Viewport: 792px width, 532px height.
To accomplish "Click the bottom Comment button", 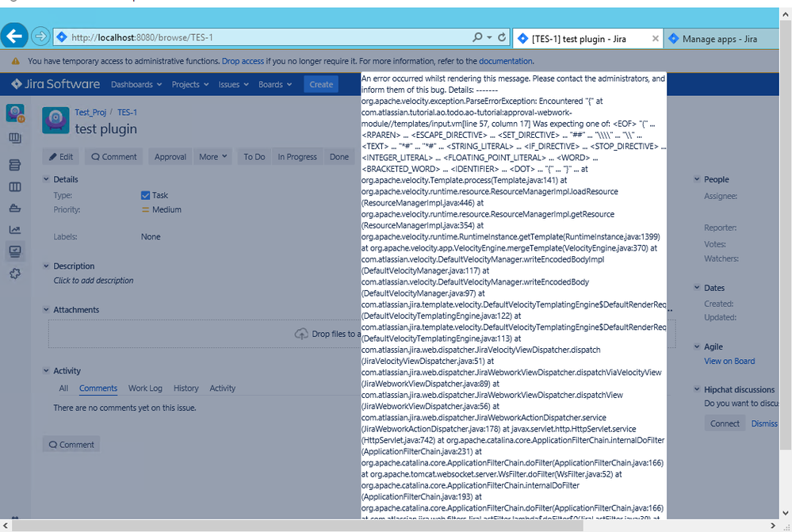I will coord(71,445).
